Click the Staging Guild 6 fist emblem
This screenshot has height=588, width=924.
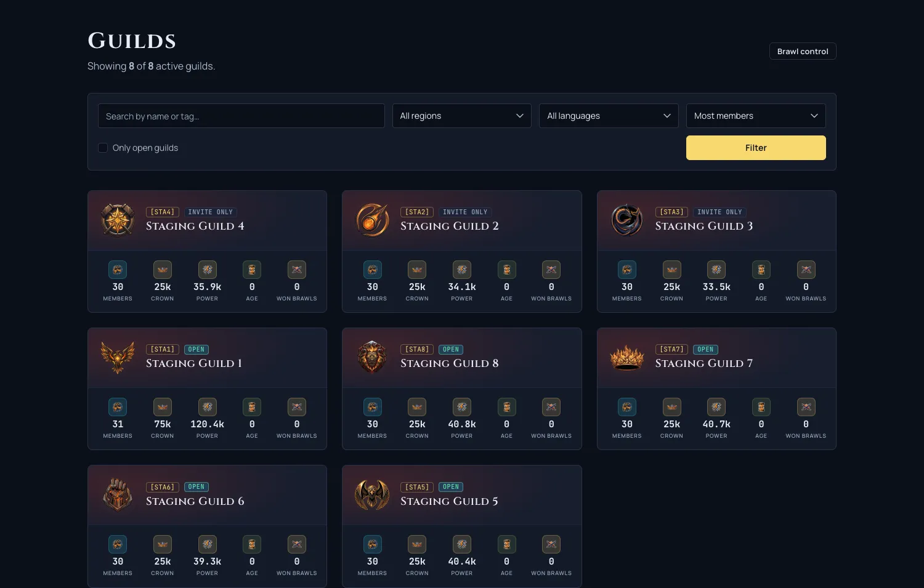[118, 494]
